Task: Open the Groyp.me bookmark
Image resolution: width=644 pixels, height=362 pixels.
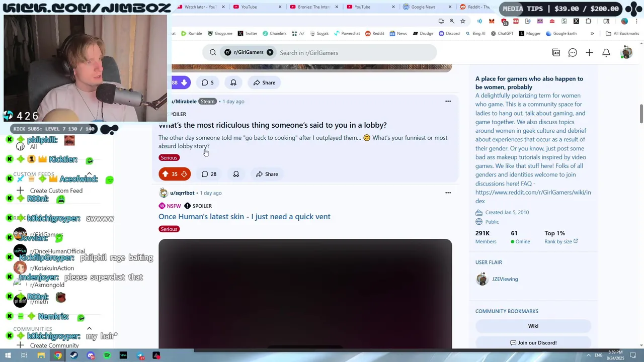Action: tap(220, 34)
